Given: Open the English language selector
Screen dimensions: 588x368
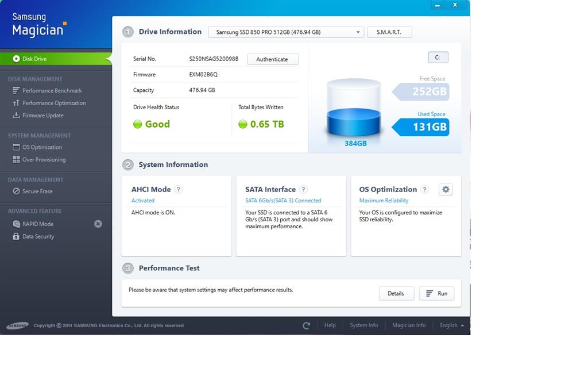Looking at the screenshot, I should pos(451,325).
